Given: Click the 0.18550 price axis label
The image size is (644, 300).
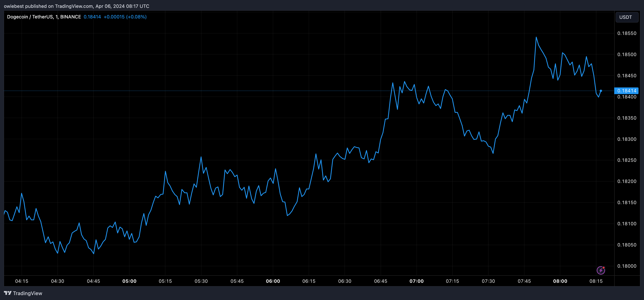Looking at the screenshot, I should click(627, 33).
